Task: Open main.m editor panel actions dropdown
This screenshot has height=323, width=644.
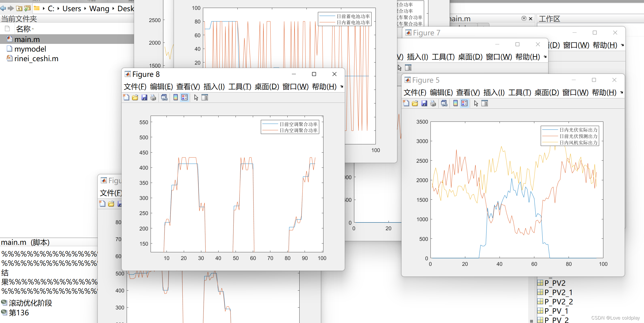Action: pyautogui.click(x=524, y=18)
